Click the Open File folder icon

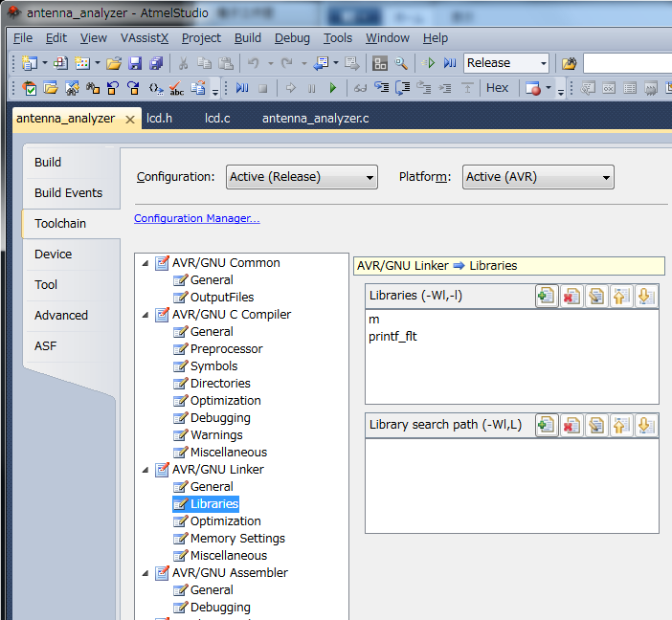(114, 63)
